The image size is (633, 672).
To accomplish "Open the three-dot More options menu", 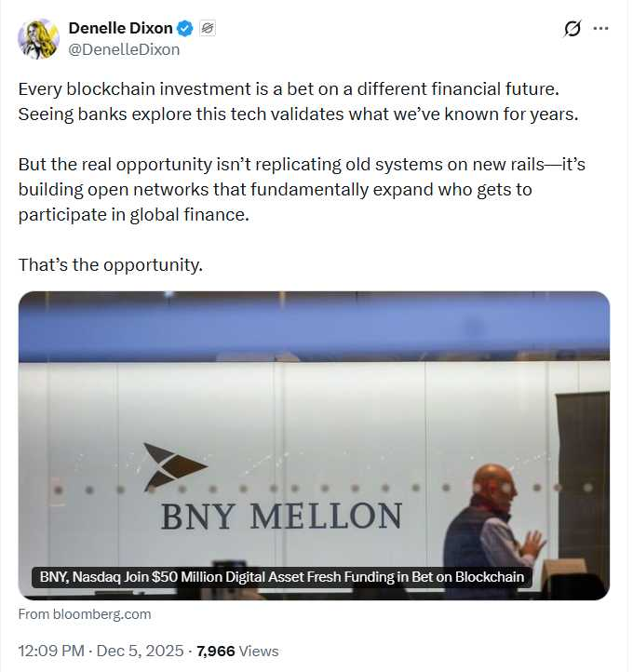I will click(601, 29).
